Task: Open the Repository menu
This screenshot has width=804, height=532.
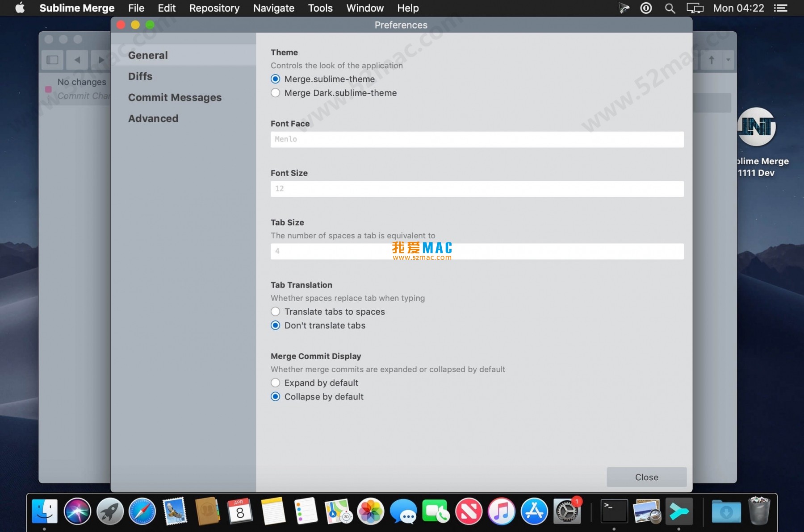Action: pyautogui.click(x=214, y=8)
